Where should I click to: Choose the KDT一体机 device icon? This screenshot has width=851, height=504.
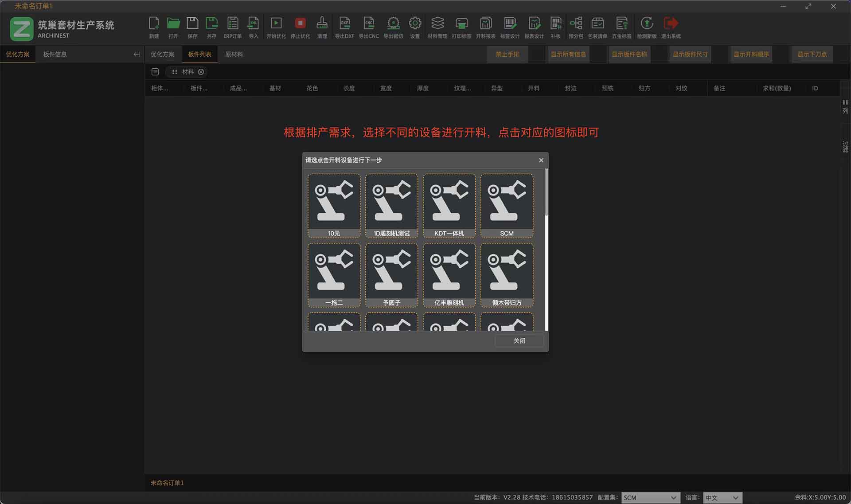point(449,205)
